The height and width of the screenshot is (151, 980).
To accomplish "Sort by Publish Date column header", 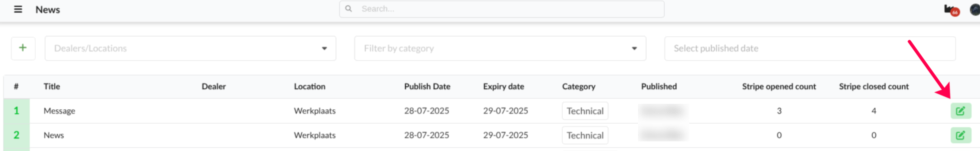I will point(427,86).
